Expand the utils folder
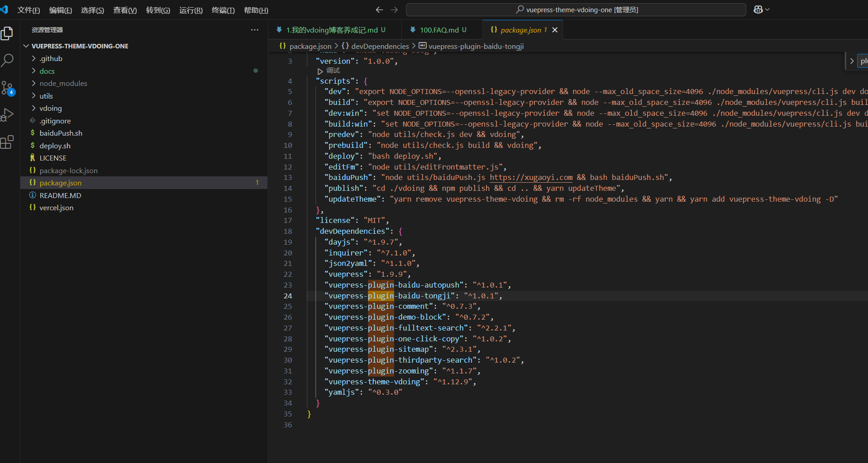868x463 pixels. [144, 96]
